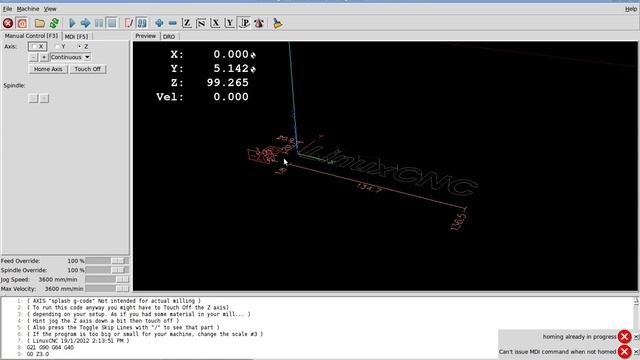Image resolution: width=640 pixels, height=360 pixels.
Task: Adjust the Spindle Override slider
Action: pos(107,270)
